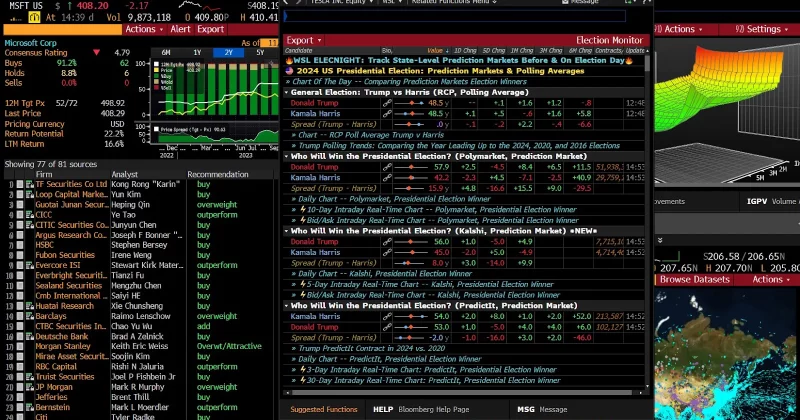Collapse the Polymarket prediction market section
Screen dimensions: 800x420
[287, 157]
